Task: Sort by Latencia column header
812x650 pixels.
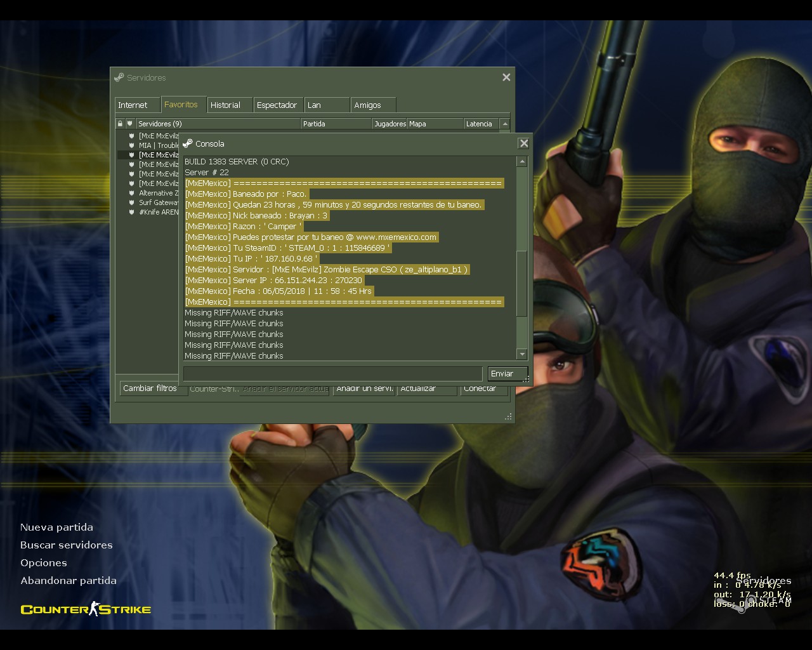Action: pyautogui.click(x=481, y=124)
